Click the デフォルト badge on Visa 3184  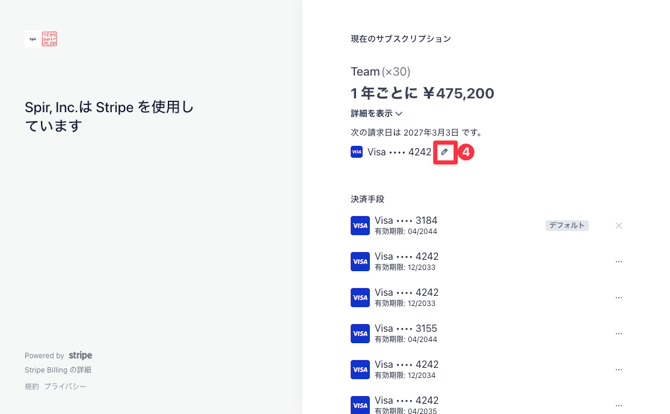[567, 226]
